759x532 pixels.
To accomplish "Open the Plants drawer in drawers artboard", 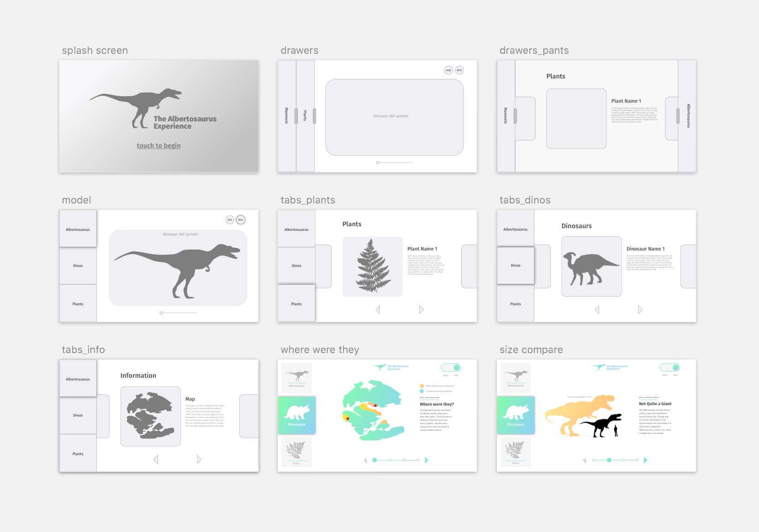I will tap(305, 116).
